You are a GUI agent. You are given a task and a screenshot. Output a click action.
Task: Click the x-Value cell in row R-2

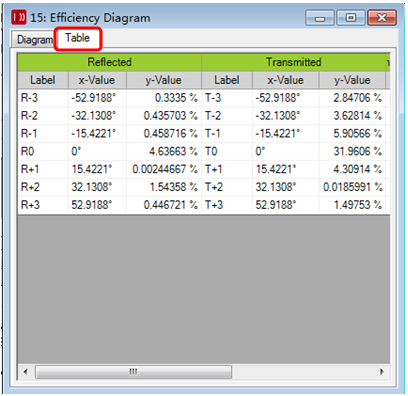point(97,116)
